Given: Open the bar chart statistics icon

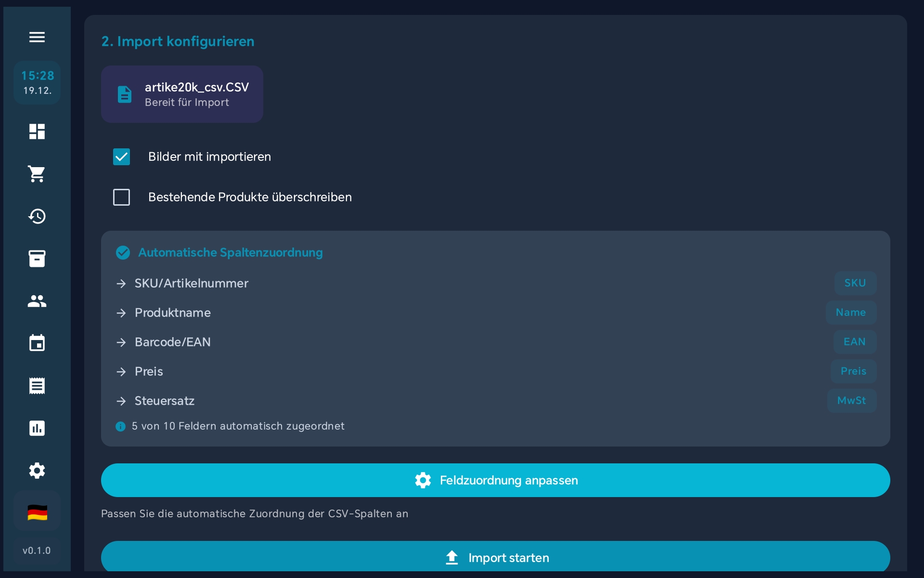Looking at the screenshot, I should (x=37, y=428).
